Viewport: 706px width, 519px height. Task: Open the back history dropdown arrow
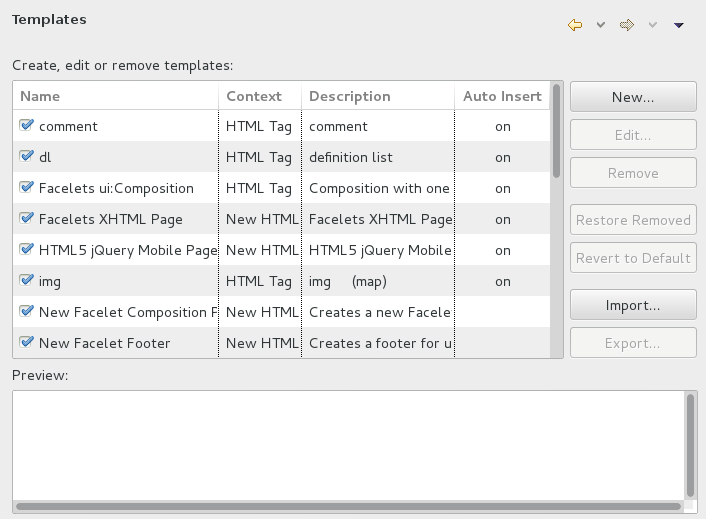(x=601, y=25)
